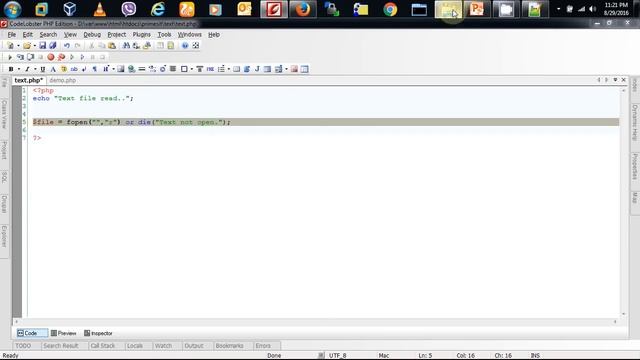Open the New file dropdown arrow
The width and height of the screenshot is (640, 360).
coord(18,46)
